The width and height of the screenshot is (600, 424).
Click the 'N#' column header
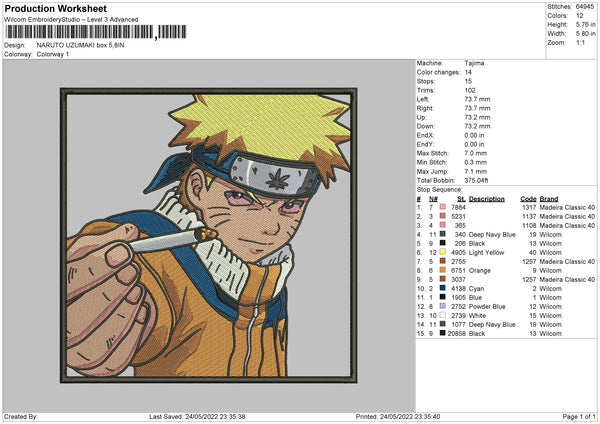click(433, 199)
